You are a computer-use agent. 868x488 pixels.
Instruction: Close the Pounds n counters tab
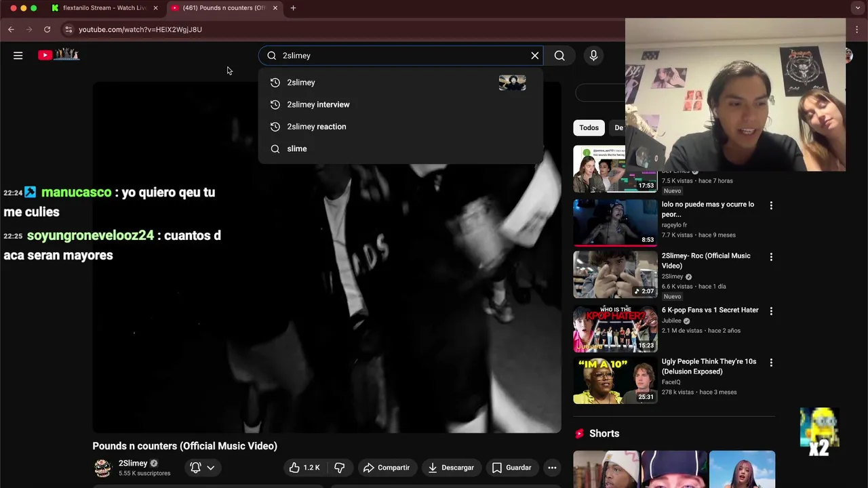[275, 8]
